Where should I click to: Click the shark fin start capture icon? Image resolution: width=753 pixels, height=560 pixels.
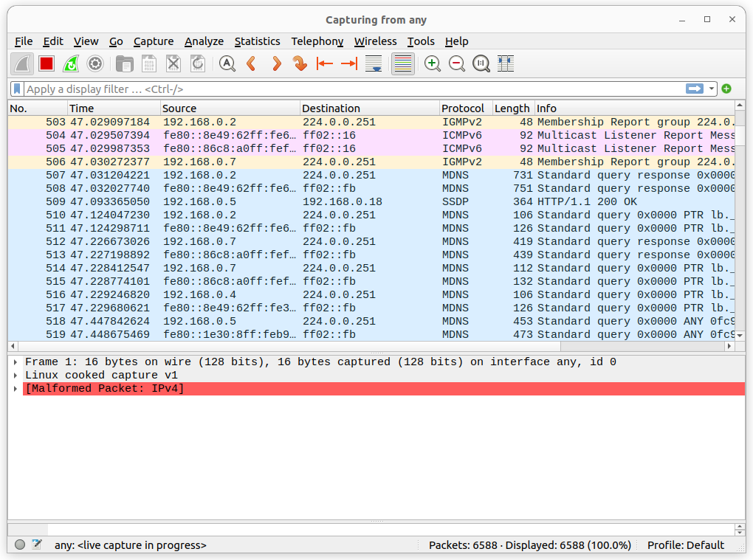point(22,64)
